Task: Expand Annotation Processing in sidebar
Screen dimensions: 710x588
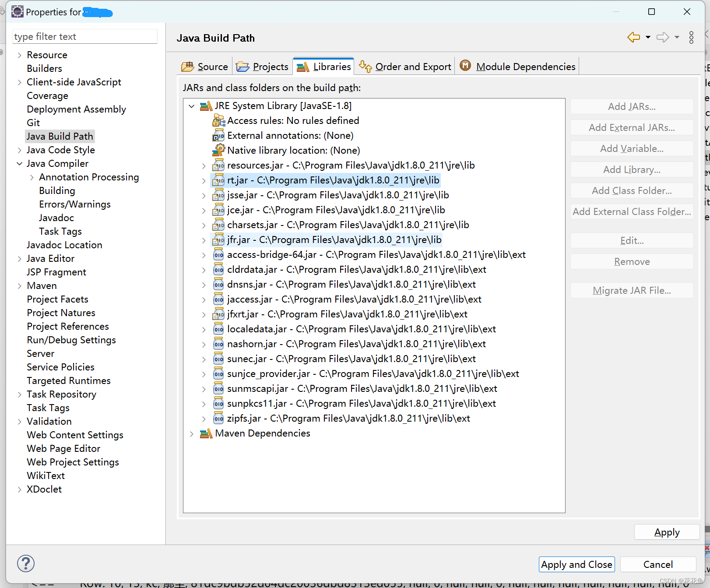Action: coord(32,177)
